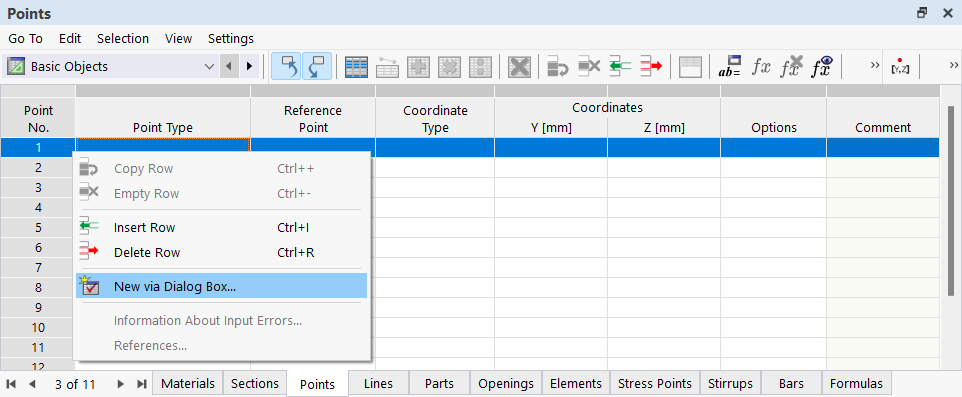
Task: Click the Point Type column header
Action: (163, 118)
